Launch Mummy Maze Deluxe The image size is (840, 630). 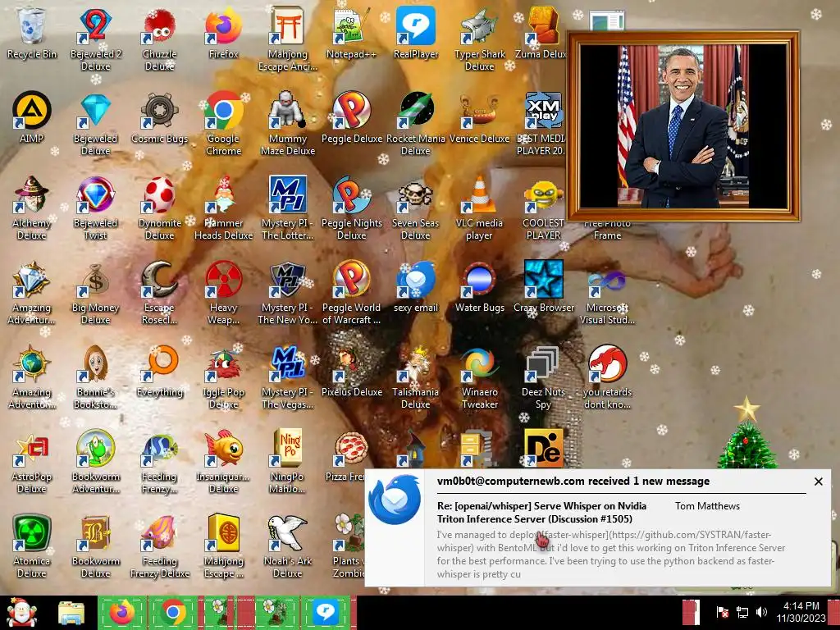click(x=288, y=123)
